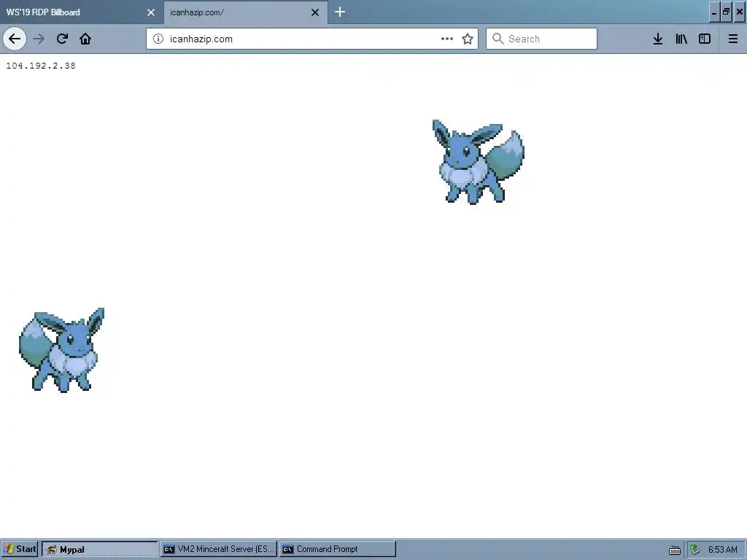Open the browser home page
The width and height of the screenshot is (747, 560).
[x=85, y=39]
